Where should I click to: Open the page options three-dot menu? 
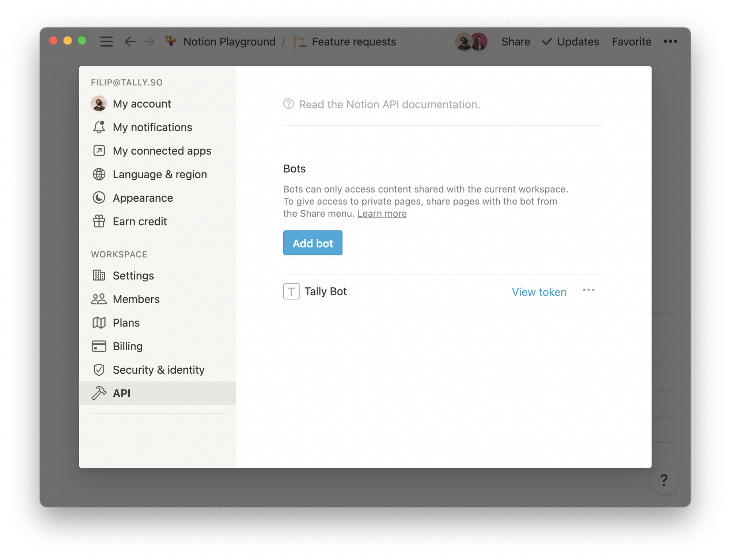(670, 42)
